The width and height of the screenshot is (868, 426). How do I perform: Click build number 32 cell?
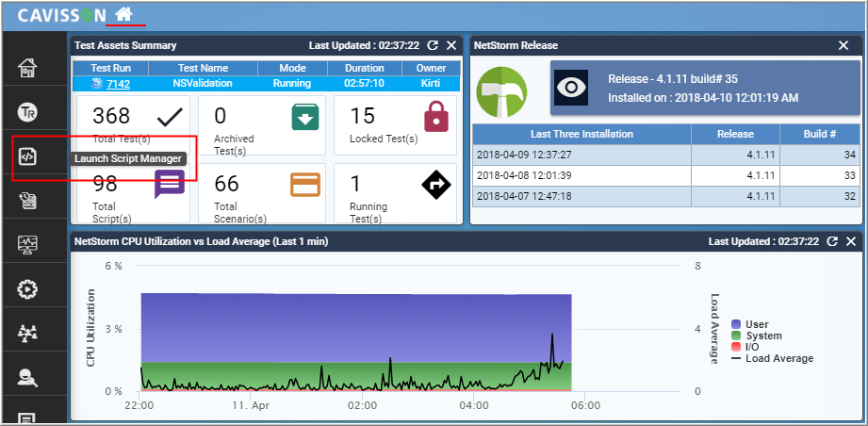pos(819,196)
